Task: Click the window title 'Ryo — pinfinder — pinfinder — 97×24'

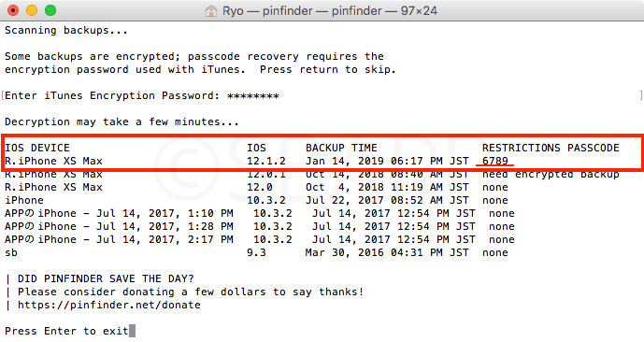Action: 330,10
